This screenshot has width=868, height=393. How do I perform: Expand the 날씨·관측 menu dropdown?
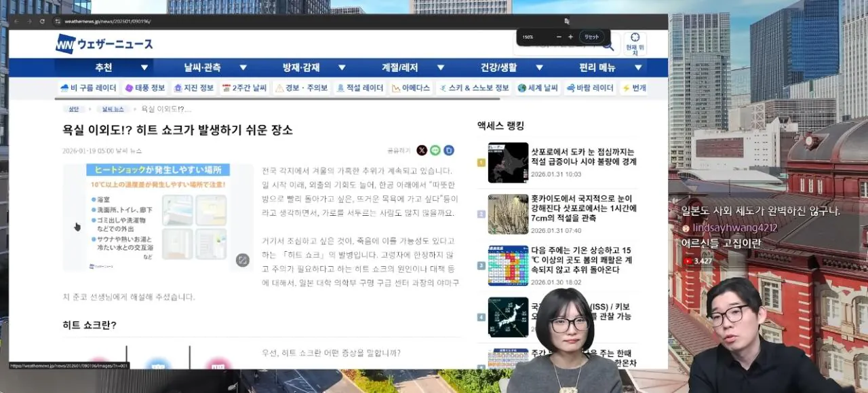click(243, 68)
